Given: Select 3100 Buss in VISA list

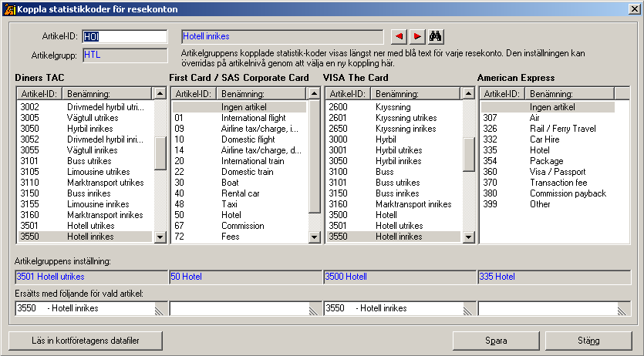Looking at the screenshot, I should pos(394,172).
